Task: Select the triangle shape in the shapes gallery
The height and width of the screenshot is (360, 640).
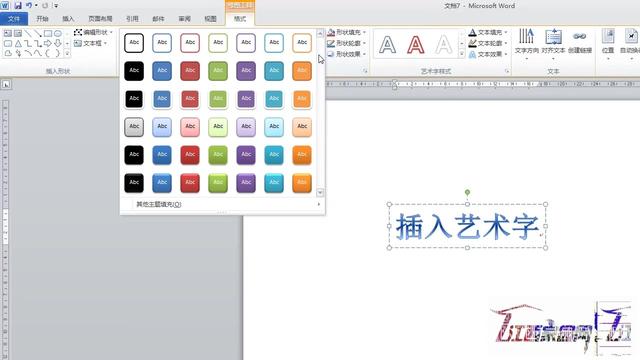Action: pyautogui.click(x=18, y=43)
